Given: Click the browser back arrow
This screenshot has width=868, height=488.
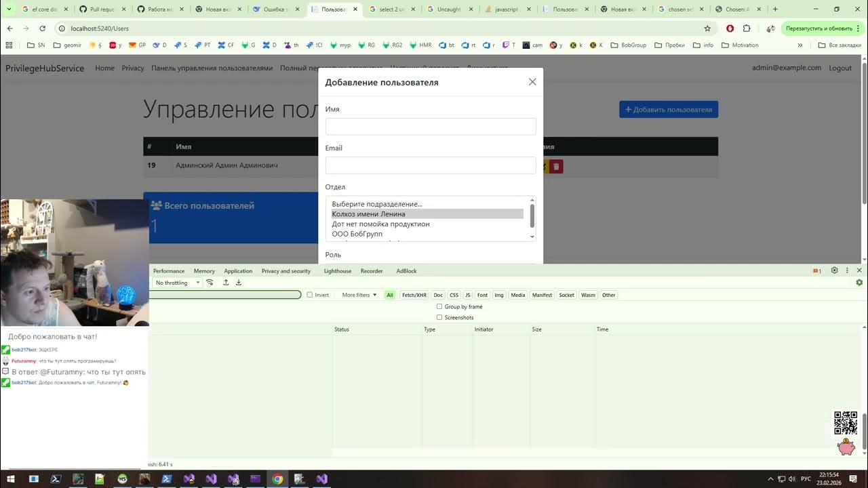Looking at the screenshot, I should [x=9, y=28].
